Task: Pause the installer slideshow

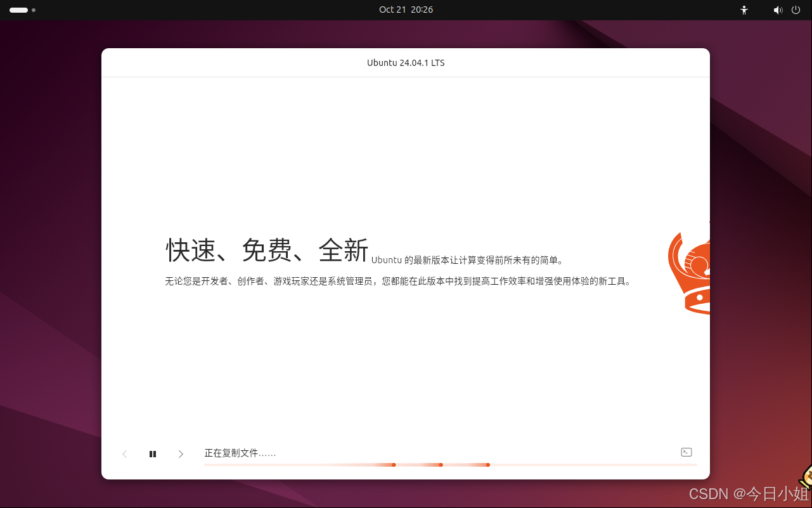Action: 152,453
